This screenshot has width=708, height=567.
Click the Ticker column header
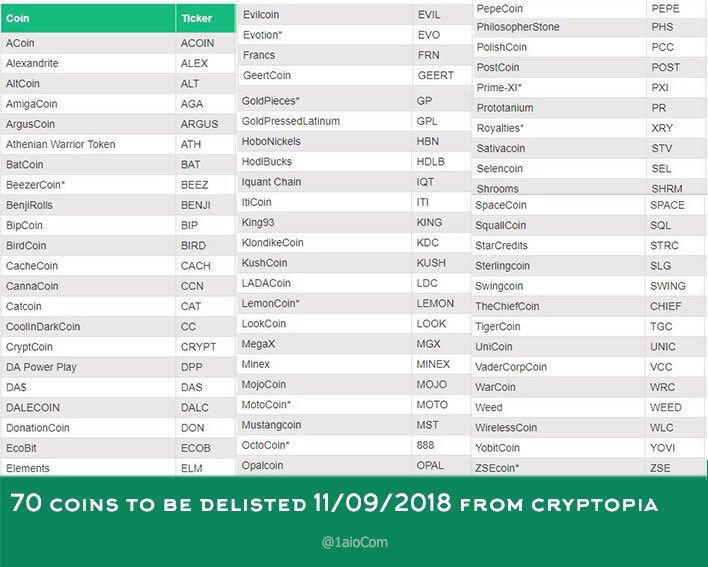[195, 18]
